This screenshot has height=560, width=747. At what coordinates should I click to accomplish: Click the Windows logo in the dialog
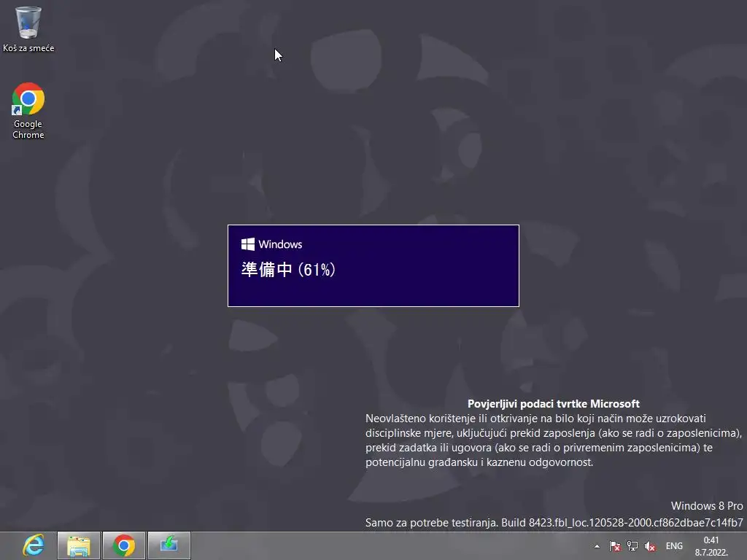point(248,244)
